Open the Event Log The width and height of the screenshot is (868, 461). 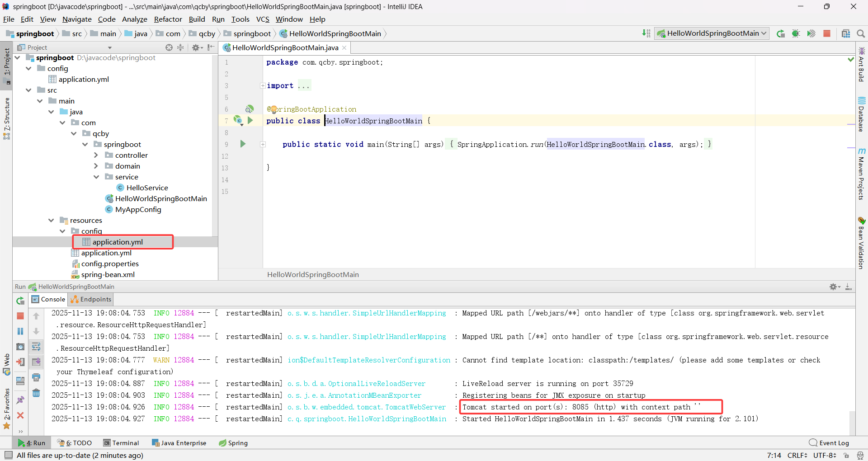pyautogui.click(x=829, y=443)
